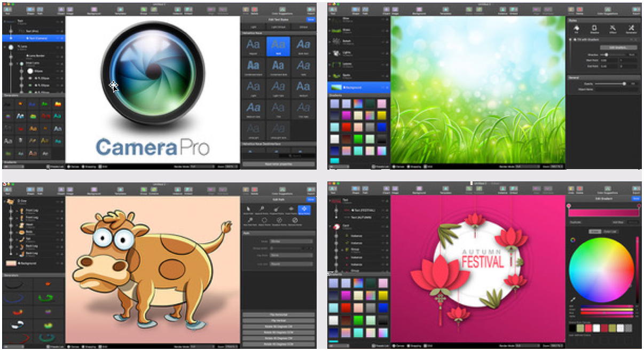Open Templates in the grass background window toolbar
The height and width of the screenshot is (351, 644).
click(445, 11)
